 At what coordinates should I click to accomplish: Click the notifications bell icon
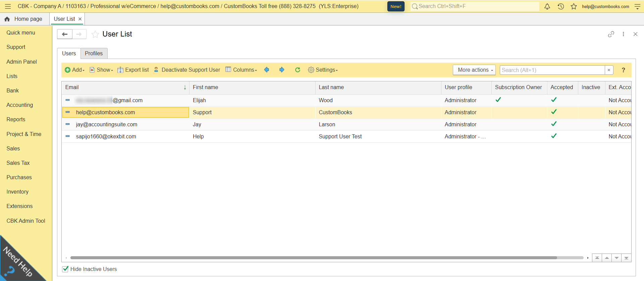pos(547,6)
